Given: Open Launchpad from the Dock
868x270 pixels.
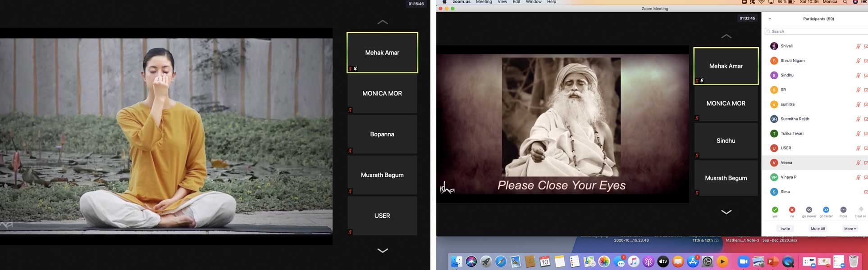Looking at the screenshot, I should click(486, 261).
